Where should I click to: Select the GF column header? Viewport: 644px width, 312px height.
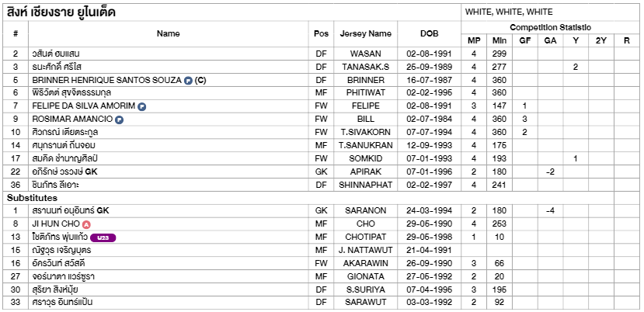click(524, 40)
